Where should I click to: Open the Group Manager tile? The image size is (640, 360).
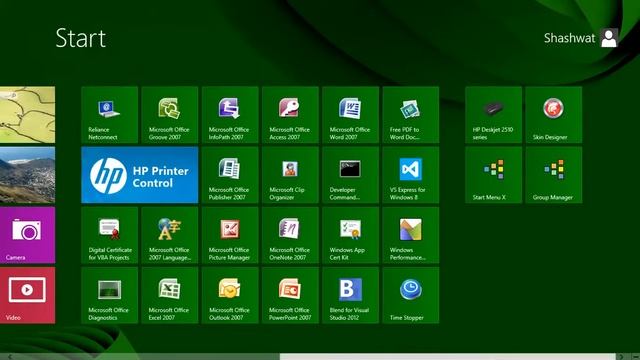(x=554, y=175)
